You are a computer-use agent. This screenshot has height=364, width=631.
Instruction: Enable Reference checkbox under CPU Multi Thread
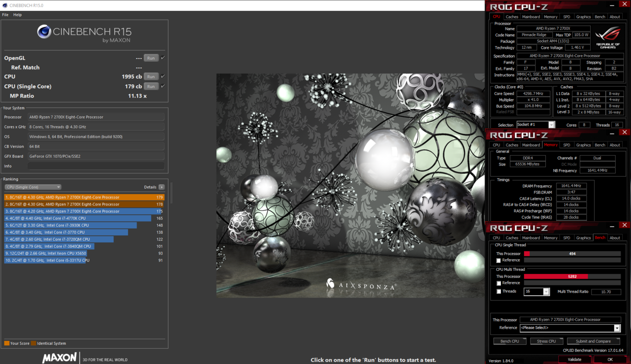(498, 283)
